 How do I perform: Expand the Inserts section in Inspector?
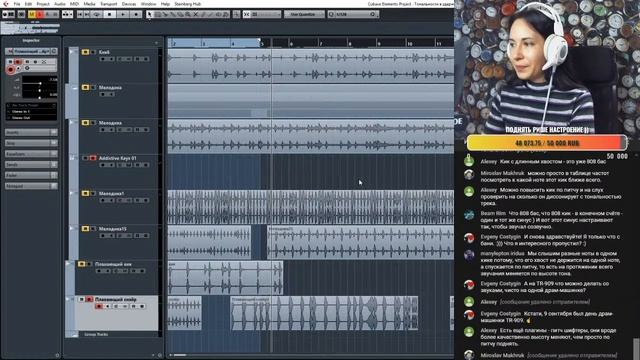pos(31,132)
